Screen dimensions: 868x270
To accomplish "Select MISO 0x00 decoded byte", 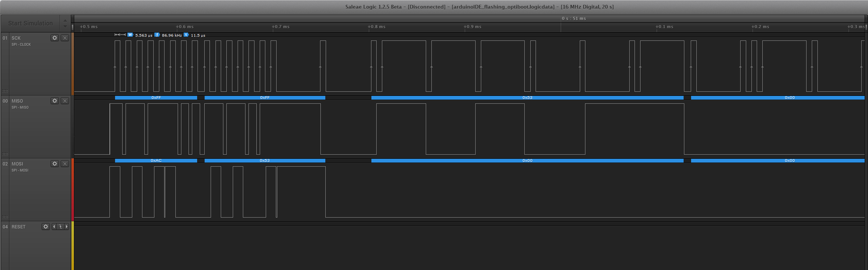I will tap(778, 98).
